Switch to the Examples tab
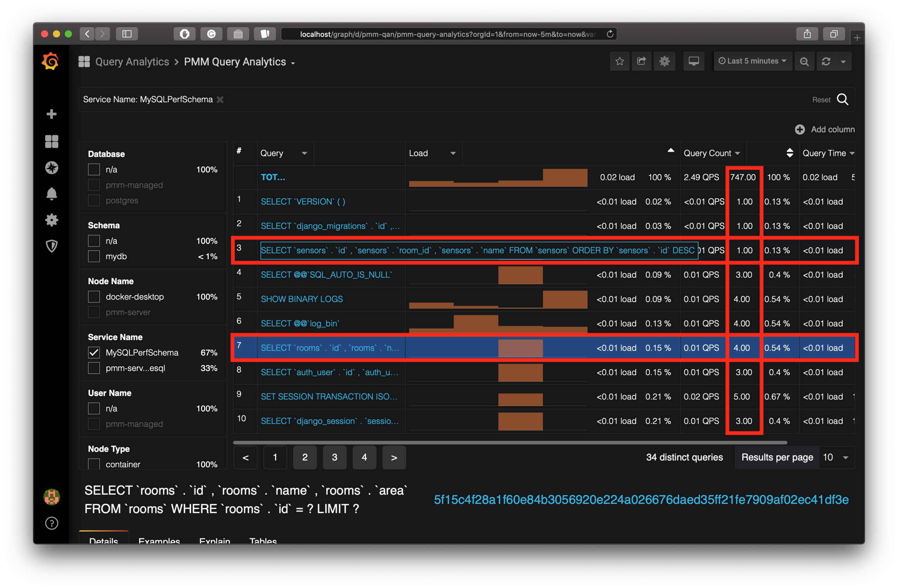The height and width of the screenshot is (588, 898). tap(159, 541)
